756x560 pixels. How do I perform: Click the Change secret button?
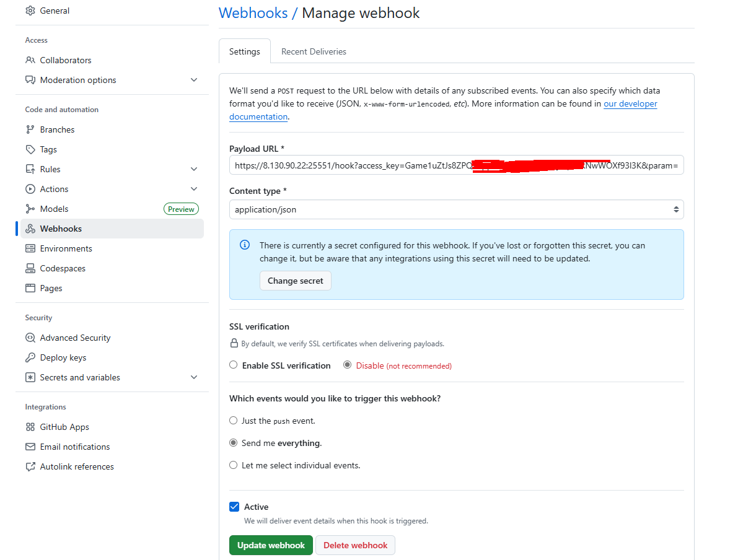tap(296, 281)
